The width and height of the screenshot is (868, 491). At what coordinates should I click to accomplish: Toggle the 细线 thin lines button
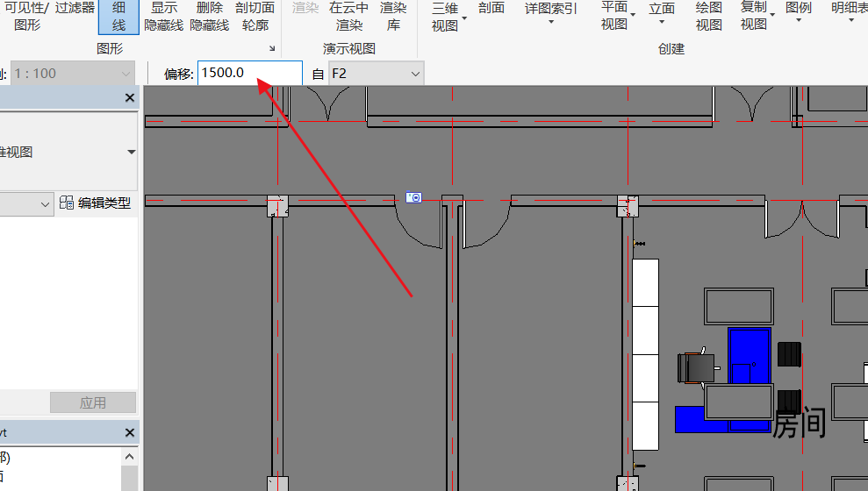coord(118,16)
